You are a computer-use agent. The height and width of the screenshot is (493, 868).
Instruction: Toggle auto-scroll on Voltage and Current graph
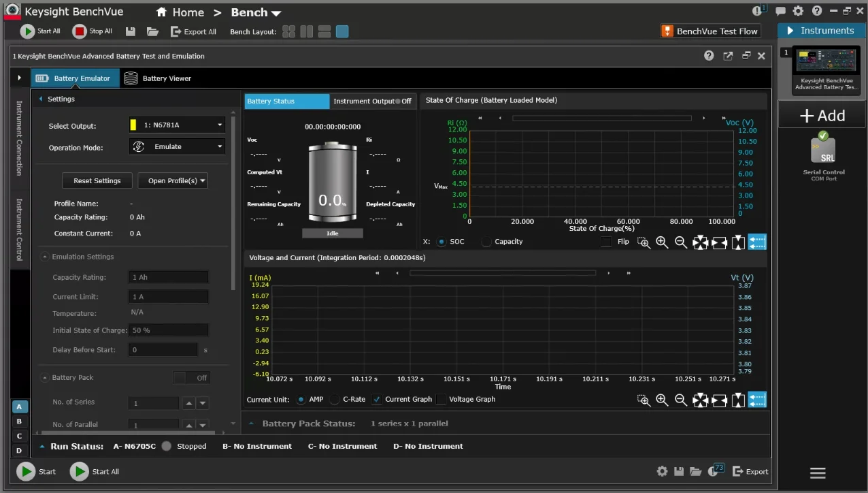point(757,400)
